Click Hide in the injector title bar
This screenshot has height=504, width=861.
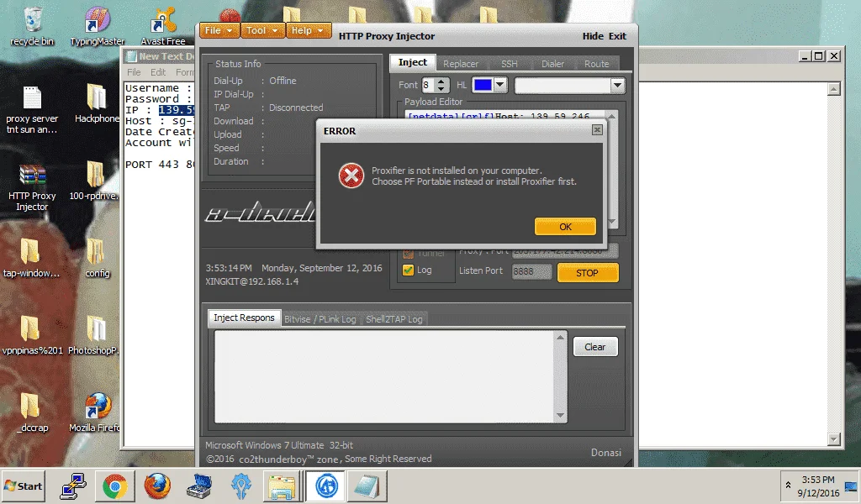[x=593, y=36]
